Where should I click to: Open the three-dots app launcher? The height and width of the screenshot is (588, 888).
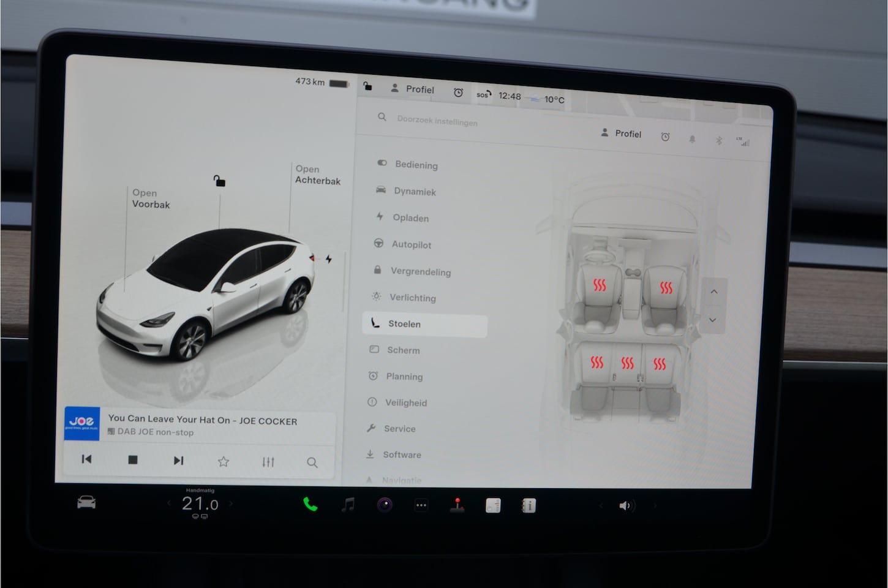[x=421, y=505]
